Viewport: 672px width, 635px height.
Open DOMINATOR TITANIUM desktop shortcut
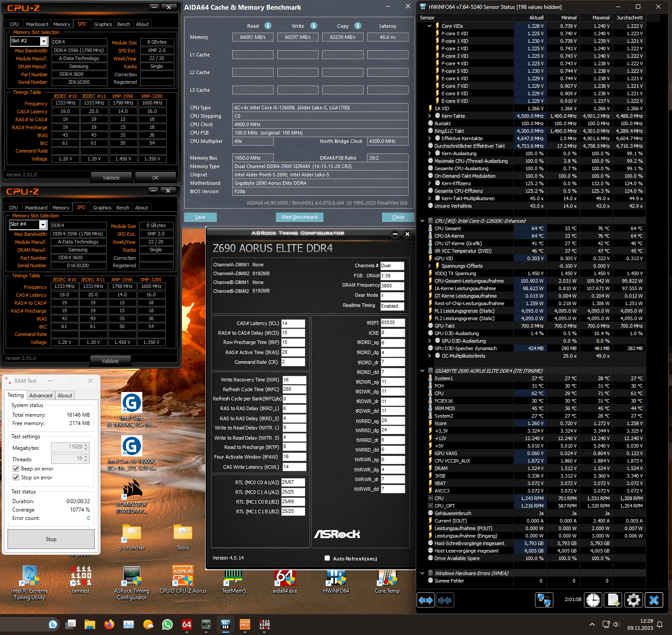click(x=131, y=496)
